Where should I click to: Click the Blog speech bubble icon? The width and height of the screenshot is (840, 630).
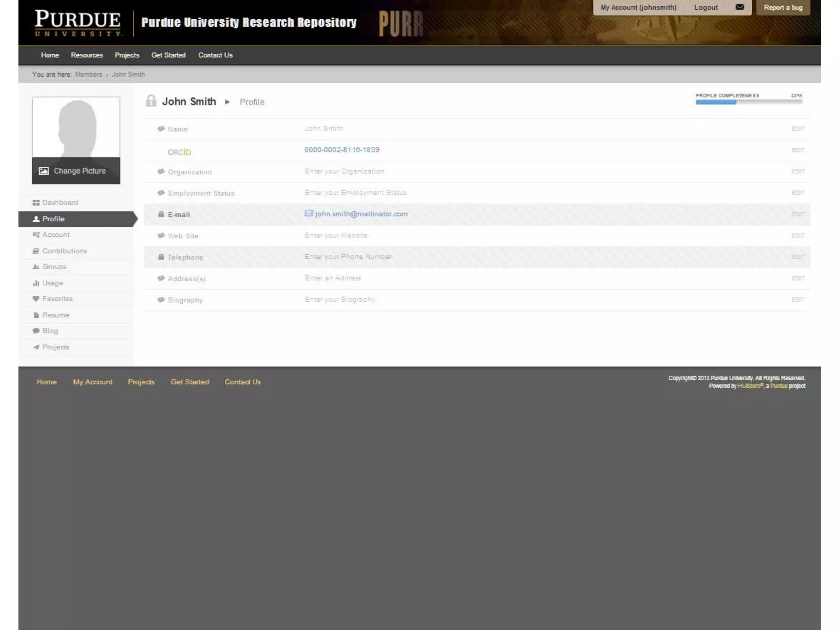coord(36,331)
